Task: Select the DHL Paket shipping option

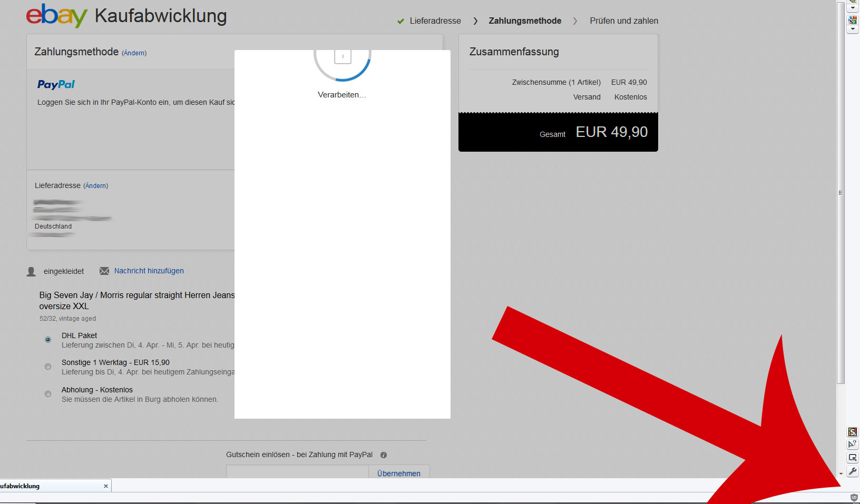Action: 48,340
